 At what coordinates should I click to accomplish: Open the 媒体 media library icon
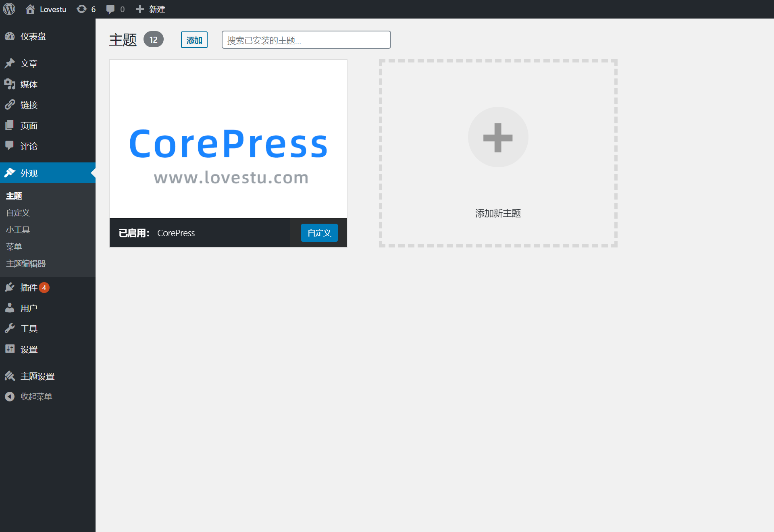tap(10, 84)
